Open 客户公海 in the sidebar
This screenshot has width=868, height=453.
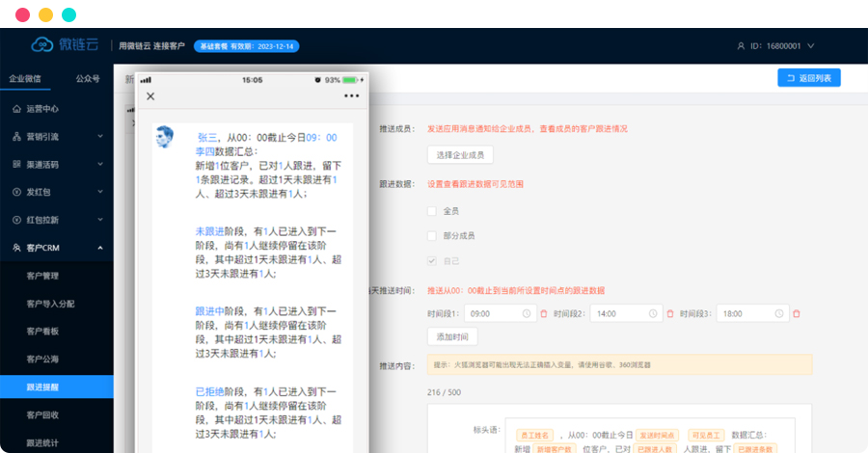(42, 359)
